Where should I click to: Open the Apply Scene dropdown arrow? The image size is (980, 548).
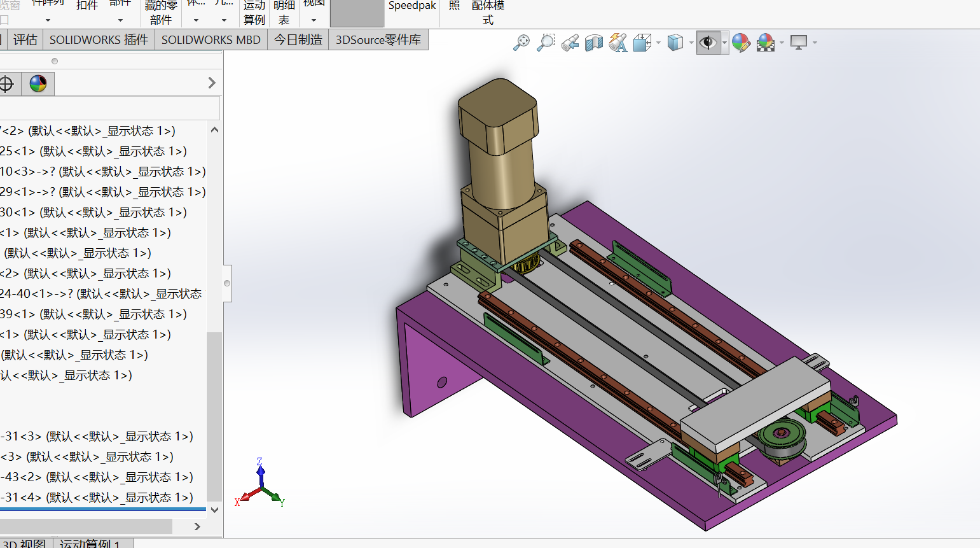[x=782, y=43]
